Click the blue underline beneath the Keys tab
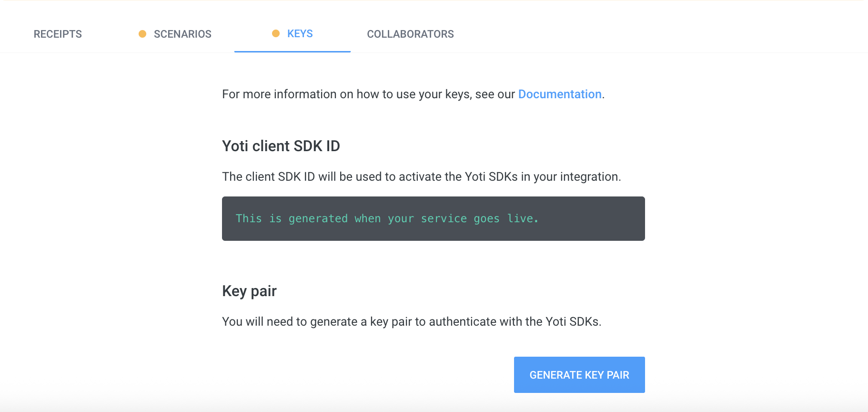The width and height of the screenshot is (868, 412). [x=292, y=51]
